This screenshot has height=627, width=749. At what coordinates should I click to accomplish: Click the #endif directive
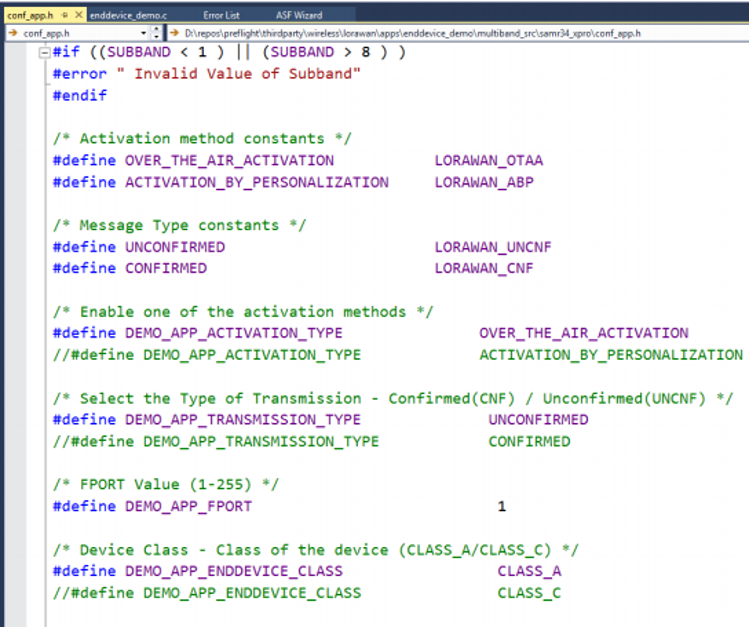coord(80,95)
